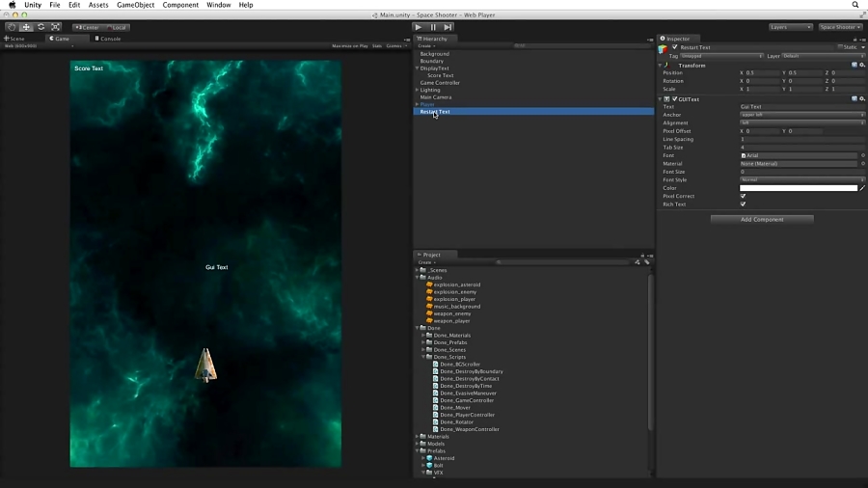Open the Anchor dropdown
Viewport: 868px width, 488px height.
(x=801, y=115)
